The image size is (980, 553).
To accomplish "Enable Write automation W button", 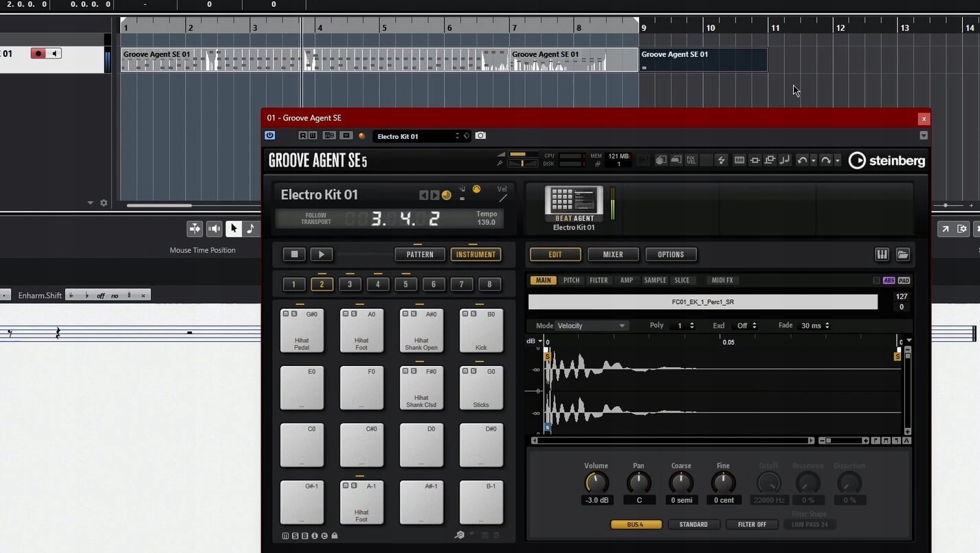I will click(x=313, y=135).
